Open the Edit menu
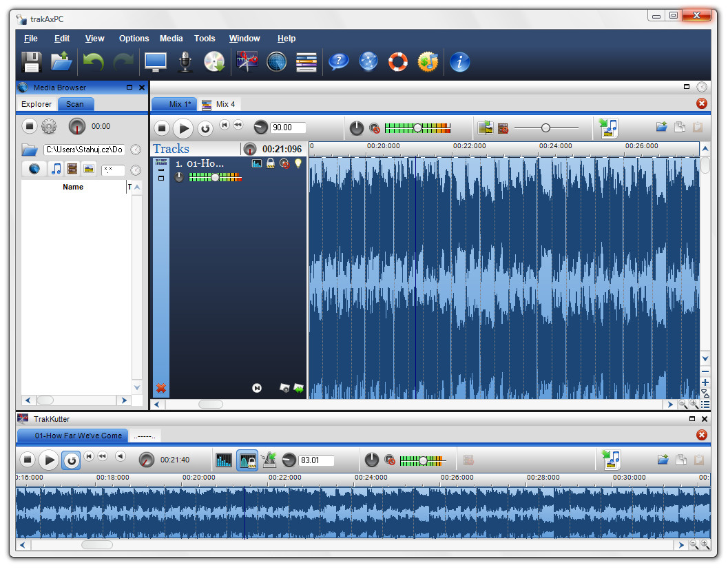 [x=62, y=39]
